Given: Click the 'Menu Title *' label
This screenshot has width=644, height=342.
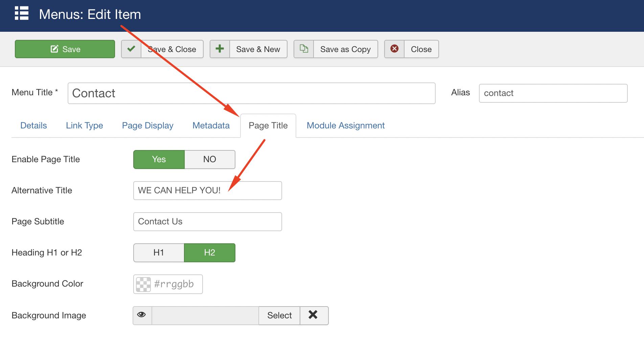Looking at the screenshot, I should click(35, 92).
